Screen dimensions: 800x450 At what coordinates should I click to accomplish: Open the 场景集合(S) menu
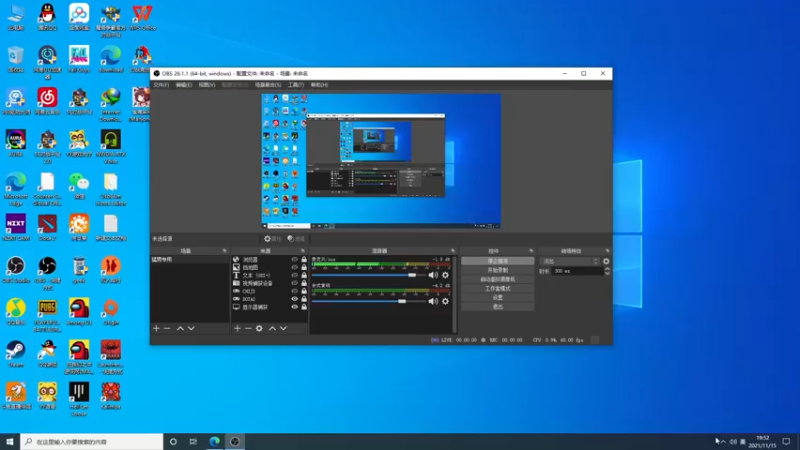[268, 85]
